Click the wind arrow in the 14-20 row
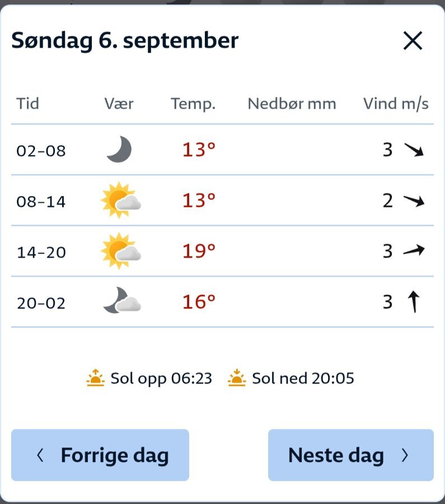This screenshot has width=445, height=504. (x=414, y=250)
